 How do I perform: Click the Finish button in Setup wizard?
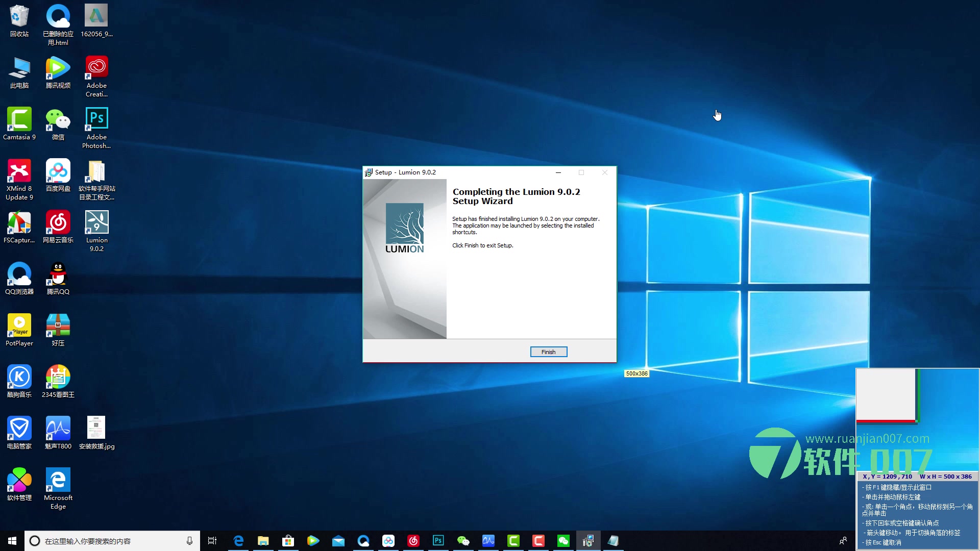click(548, 352)
